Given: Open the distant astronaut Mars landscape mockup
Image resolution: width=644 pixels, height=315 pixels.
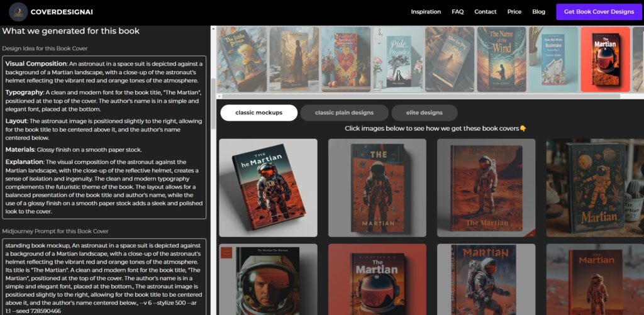Looking at the screenshot, I should (486, 188).
